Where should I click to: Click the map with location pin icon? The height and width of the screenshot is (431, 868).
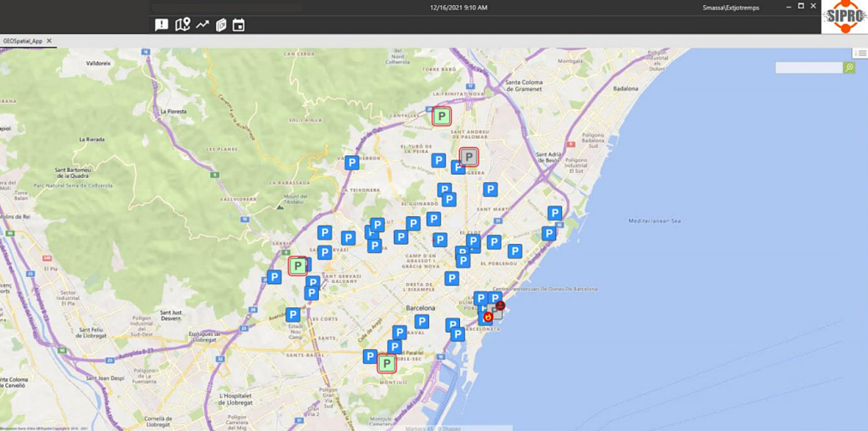[x=182, y=25]
